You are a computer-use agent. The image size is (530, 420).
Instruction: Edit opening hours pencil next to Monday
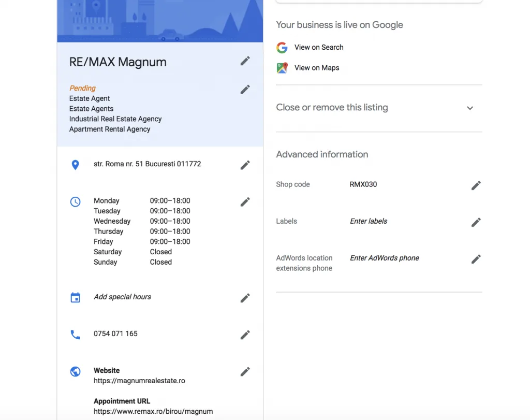245,202
